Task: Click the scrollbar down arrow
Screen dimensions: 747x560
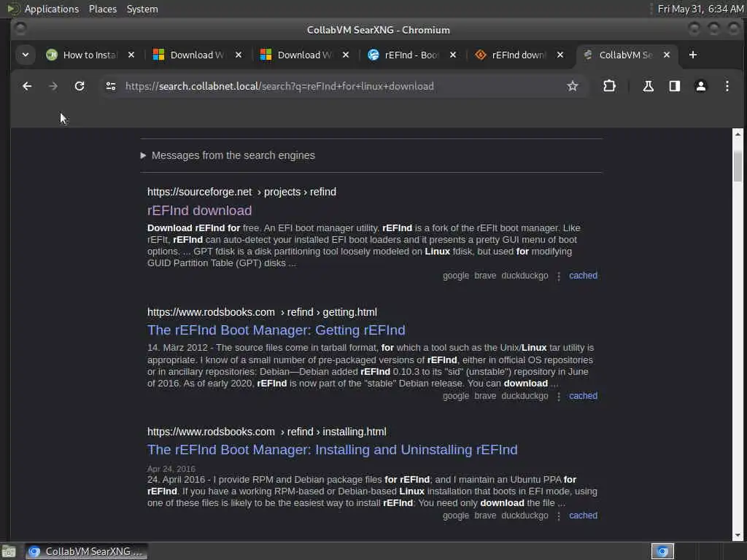Action: coord(738,535)
